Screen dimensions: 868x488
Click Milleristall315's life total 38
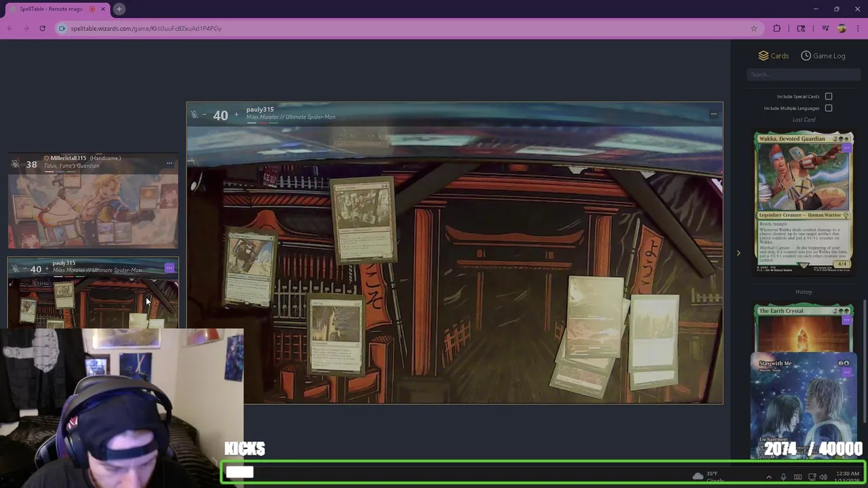[32, 164]
